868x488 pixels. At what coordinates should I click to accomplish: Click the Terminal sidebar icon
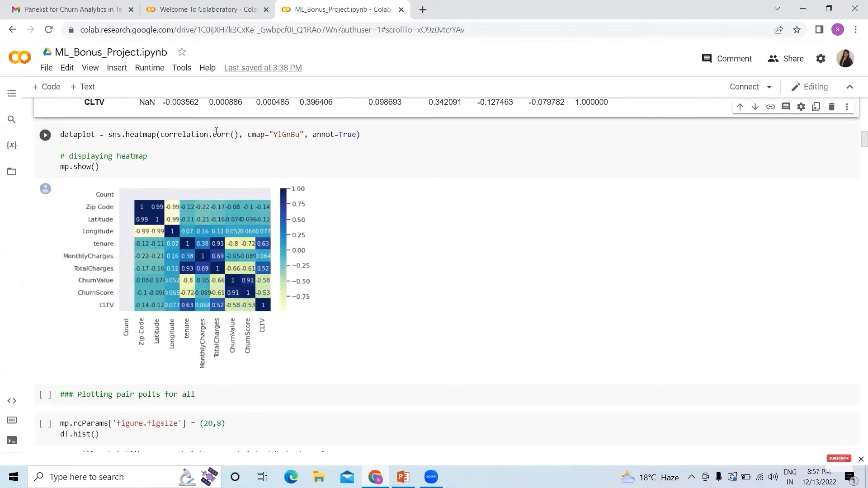click(11, 441)
